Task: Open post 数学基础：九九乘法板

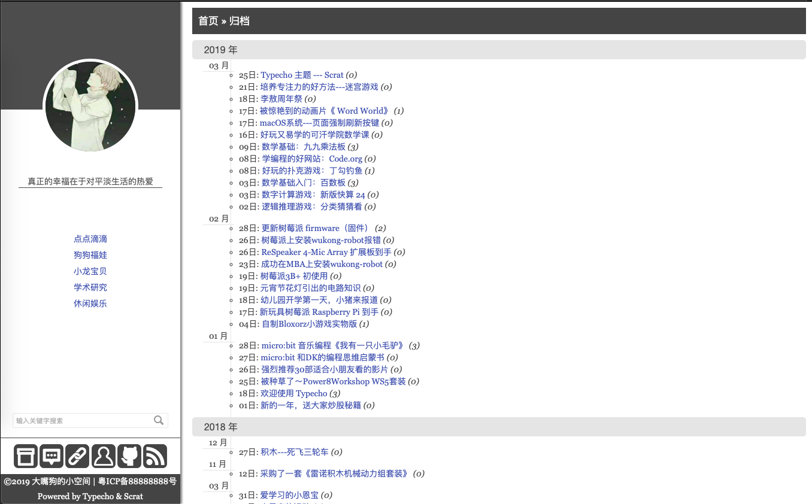Action: (x=304, y=147)
